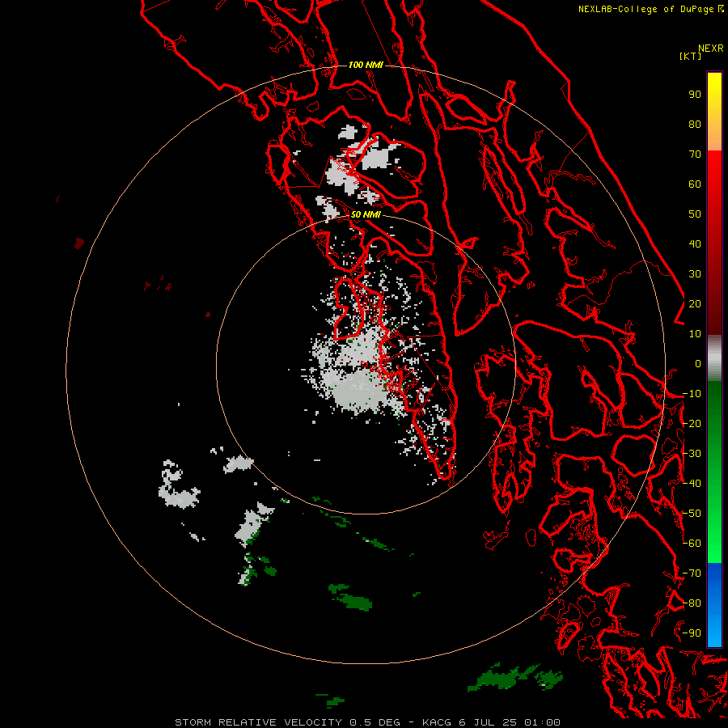Click the positive 80 value on velocity scale
728x728 pixels.
695,125
